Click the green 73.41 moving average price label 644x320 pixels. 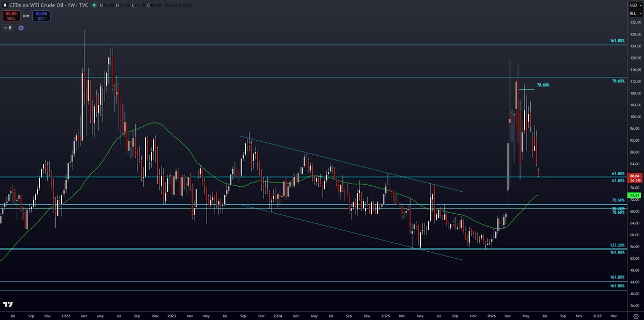point(634,195)
